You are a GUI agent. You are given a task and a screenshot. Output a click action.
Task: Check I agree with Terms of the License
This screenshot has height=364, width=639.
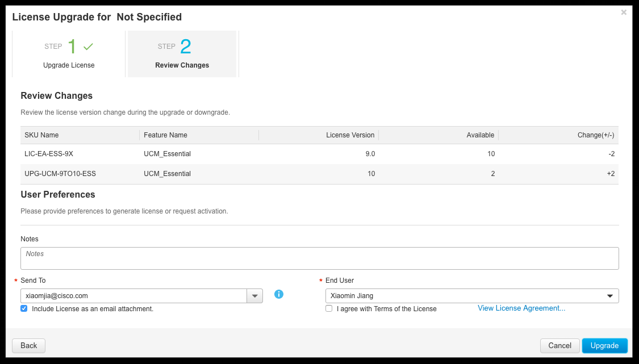pos(329,308)
